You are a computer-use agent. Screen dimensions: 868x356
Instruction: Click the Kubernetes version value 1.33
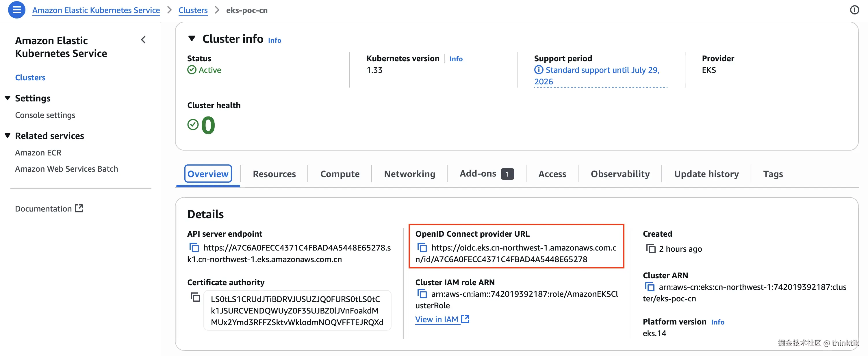(x=374, y=70)
